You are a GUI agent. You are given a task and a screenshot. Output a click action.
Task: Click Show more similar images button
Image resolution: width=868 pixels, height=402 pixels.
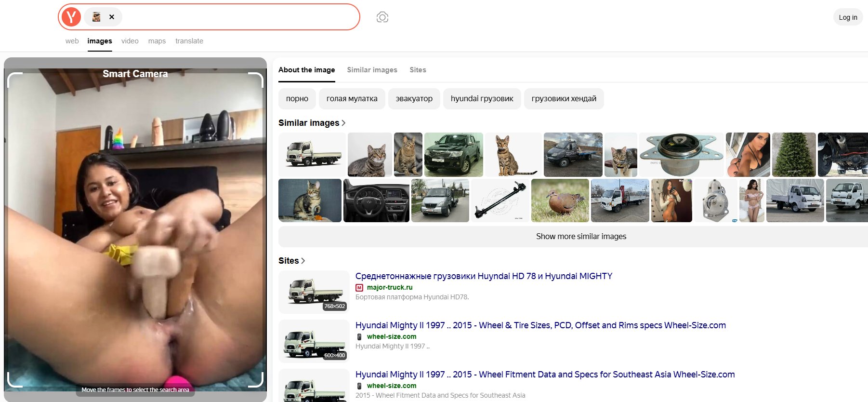tap(580, 237)
